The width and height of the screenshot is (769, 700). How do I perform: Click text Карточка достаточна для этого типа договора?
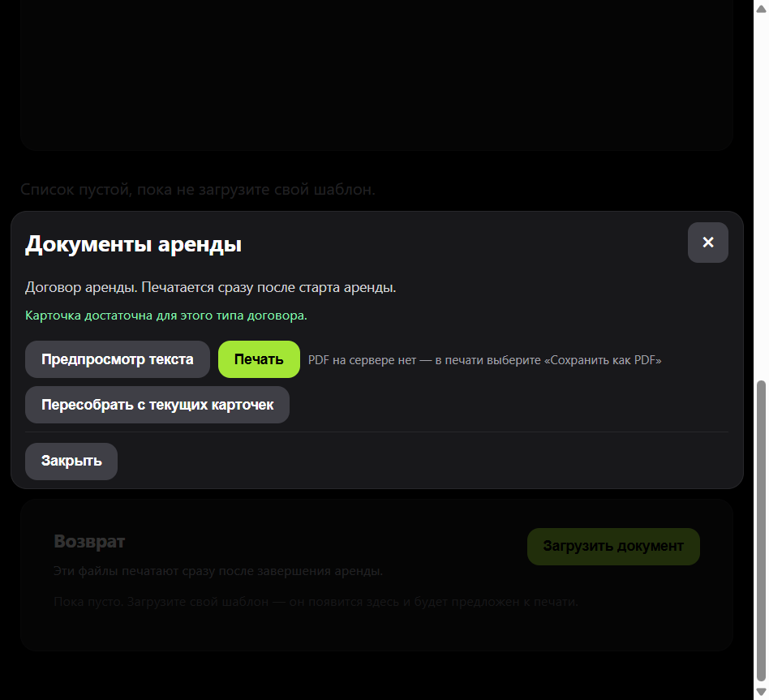[165, 316]
